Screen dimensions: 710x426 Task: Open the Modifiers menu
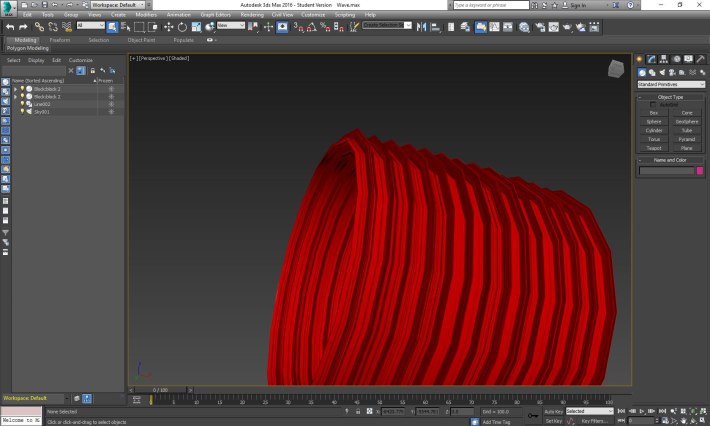[146, 15]
